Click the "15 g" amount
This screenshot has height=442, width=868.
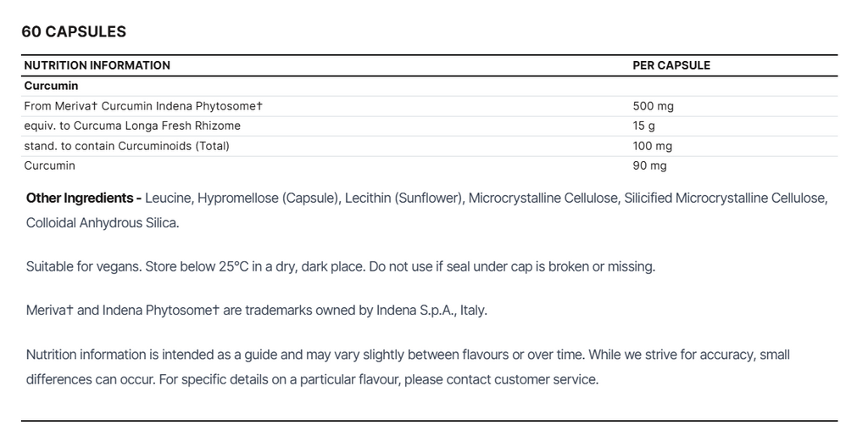(643, 126)
